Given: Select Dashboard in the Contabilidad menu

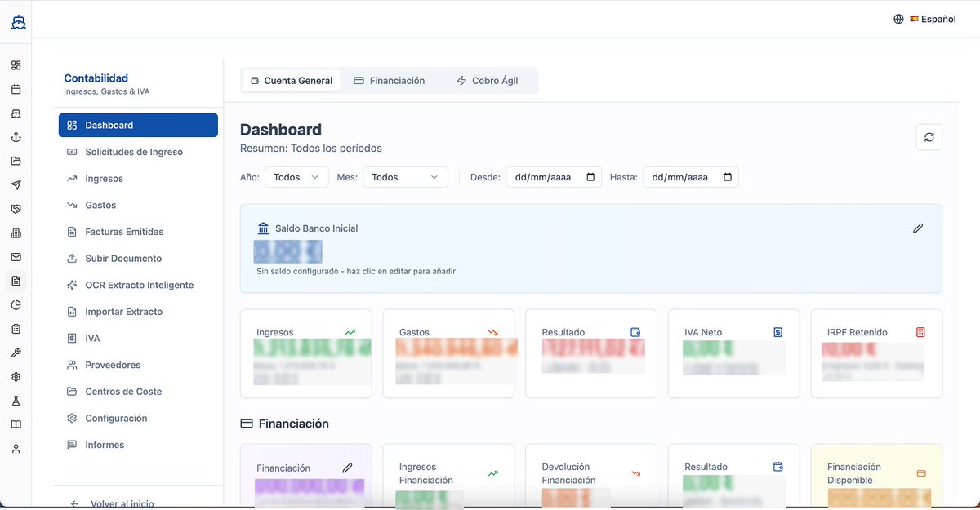Looking at the screenshot, I should tap(138, 125).
